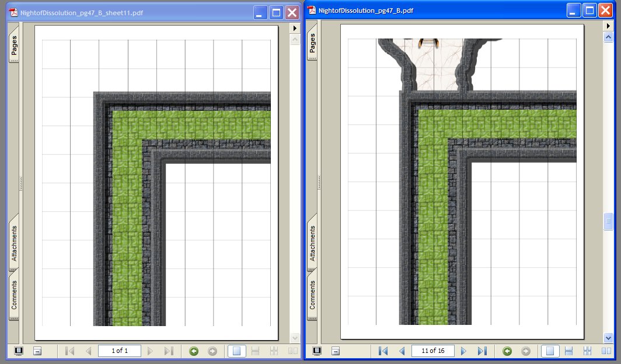Viewport: 621px width, 364px height.
Task: Click full screen monitor icon in right window
Action: [x=318, y=351]
